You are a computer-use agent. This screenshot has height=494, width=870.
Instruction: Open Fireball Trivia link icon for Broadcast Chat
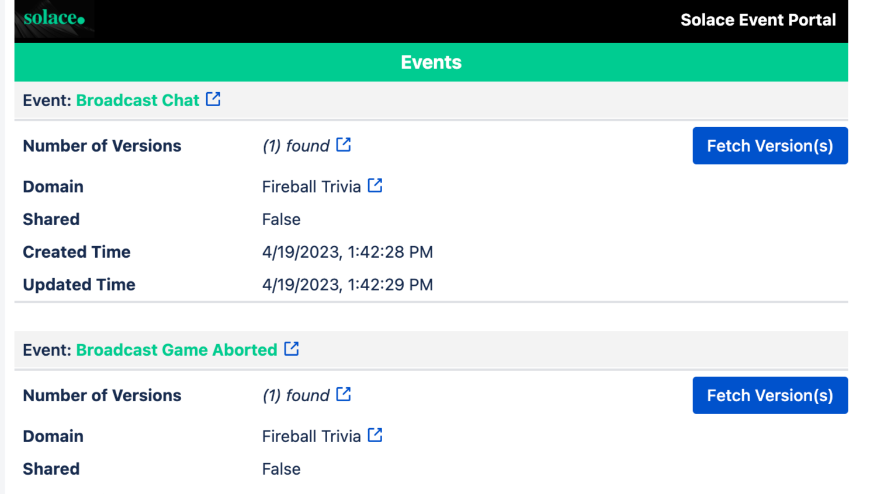point(375,186)
